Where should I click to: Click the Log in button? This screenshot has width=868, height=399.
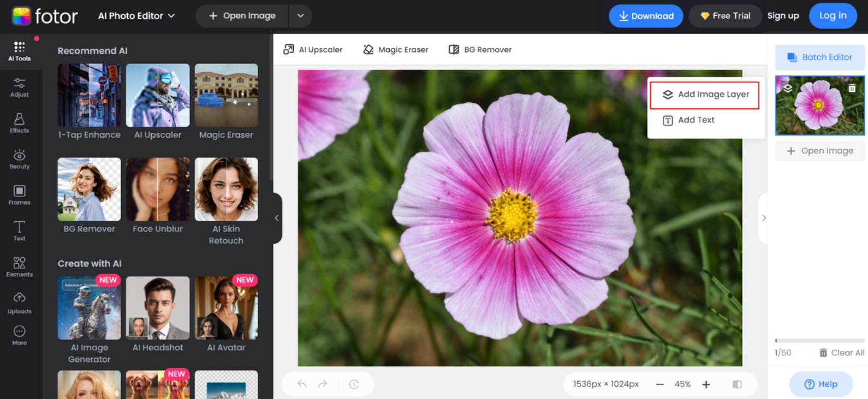[833, 16]
